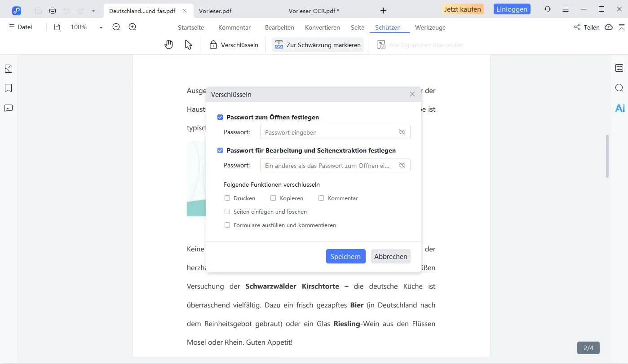Click the circular arrow icon beside Einloggen
Screen dimensions: 628x364
(x=547, y=9)
